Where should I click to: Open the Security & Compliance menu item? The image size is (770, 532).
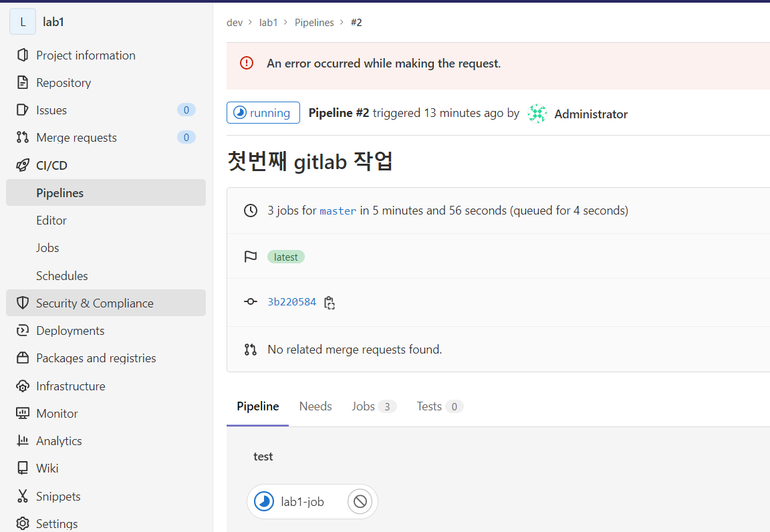[106, 303]
